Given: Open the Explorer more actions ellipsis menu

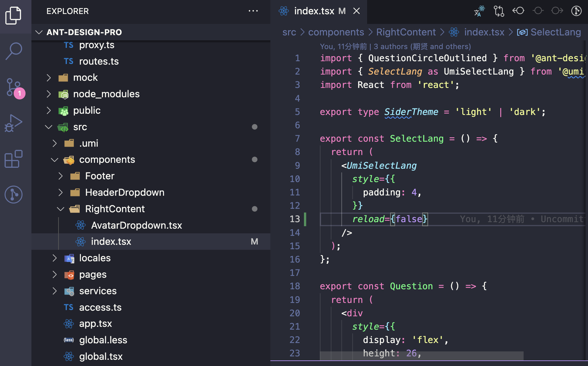Looking at the screenshot, I should coord(254,11).
